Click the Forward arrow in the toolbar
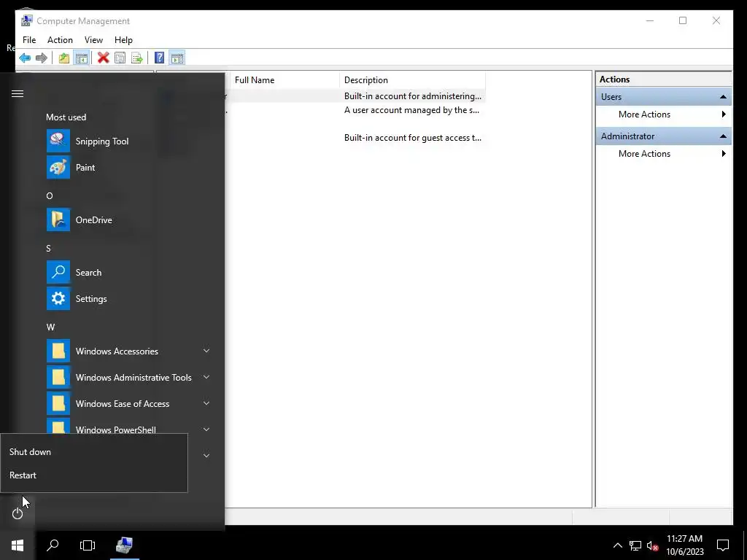Image resolution: width=747 pixels, height=560 pixels. pos(42,58)
